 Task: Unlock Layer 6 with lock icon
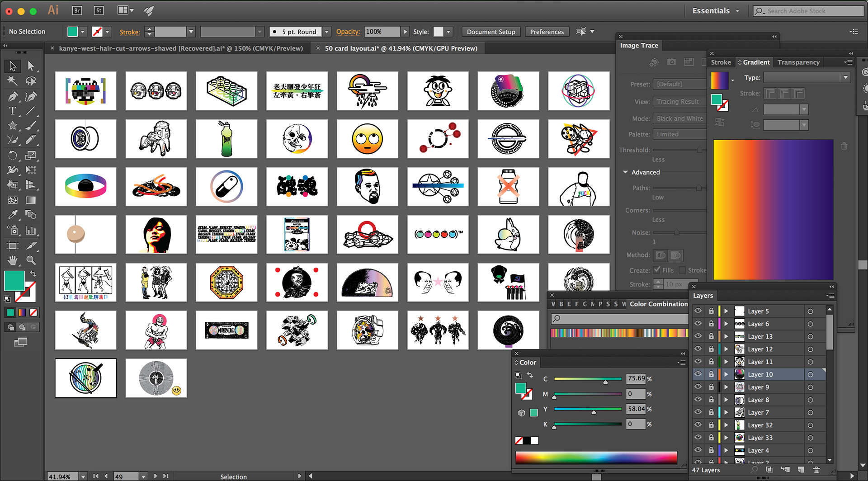tap(711, 324)
